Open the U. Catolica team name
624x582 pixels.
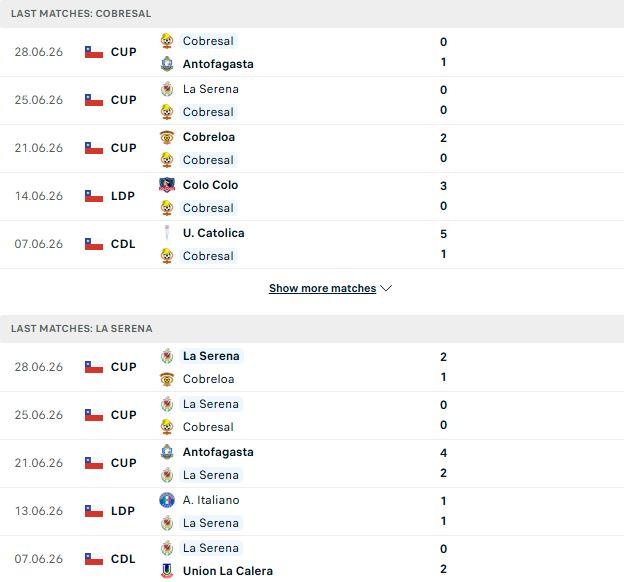[214, 233]
